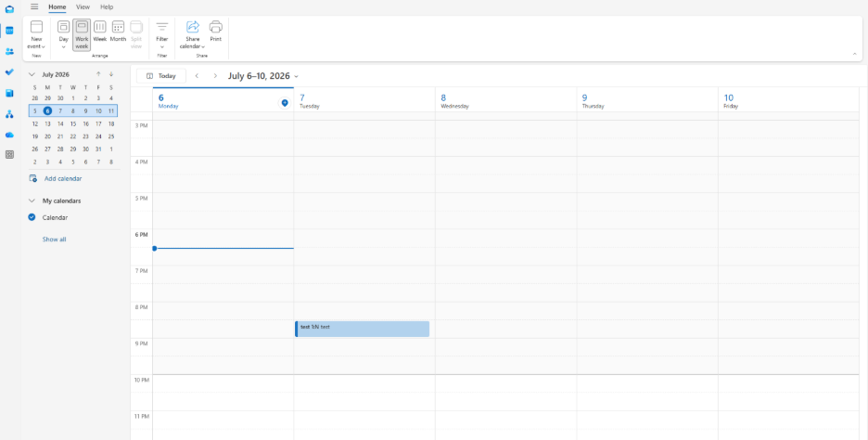Select July 19 in the mini calendar
868x440 pixels.
coord(35,136)
